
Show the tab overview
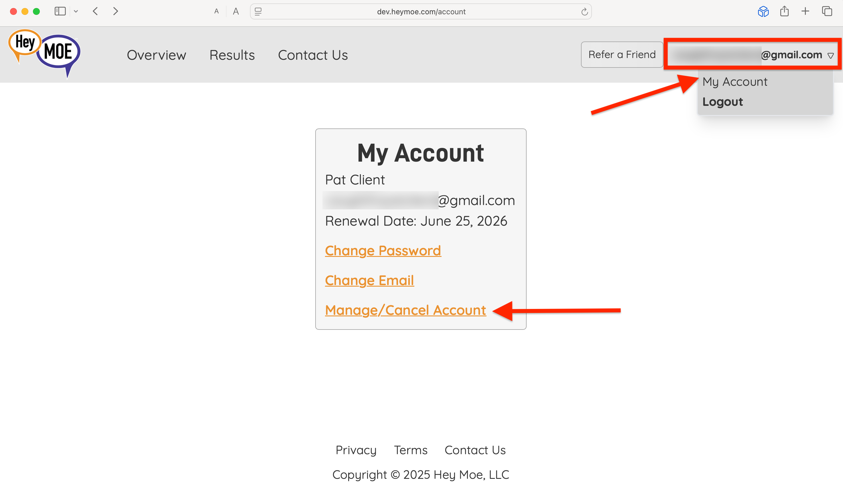(827, 11)
